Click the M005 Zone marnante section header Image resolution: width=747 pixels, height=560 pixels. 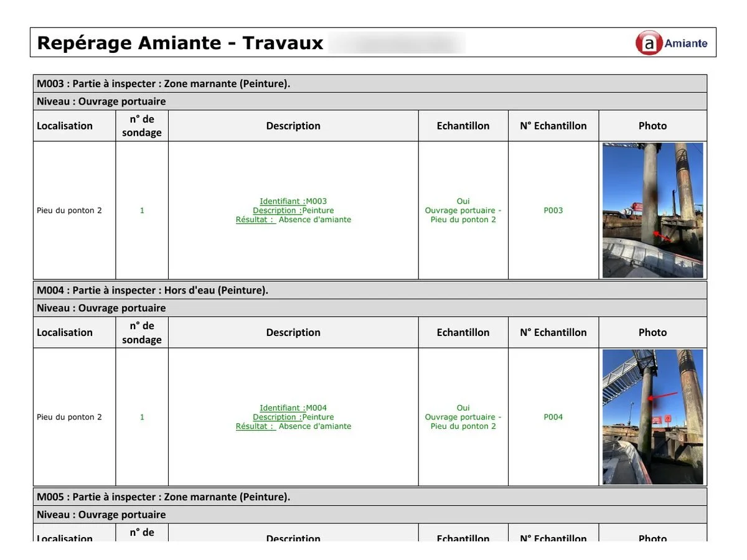coord(370,497)
